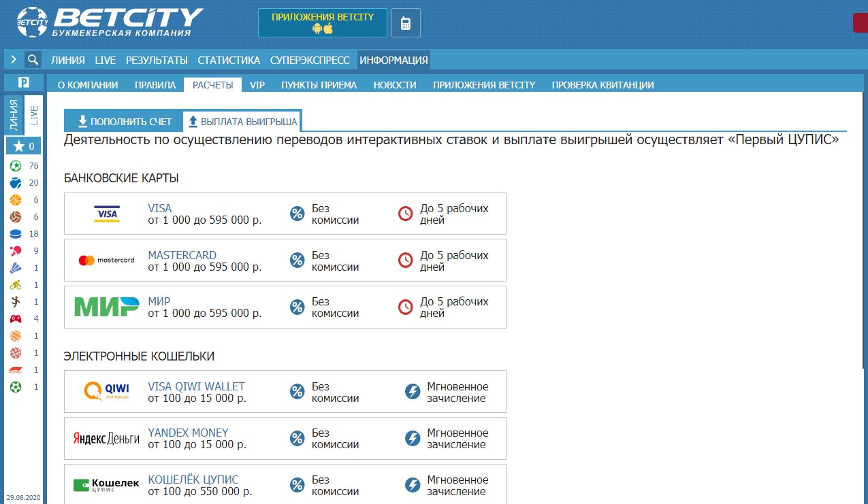Open ЛИНИЯ in the main menu
The width and height of the screenshot is (868, 504).
coord(68,60)
